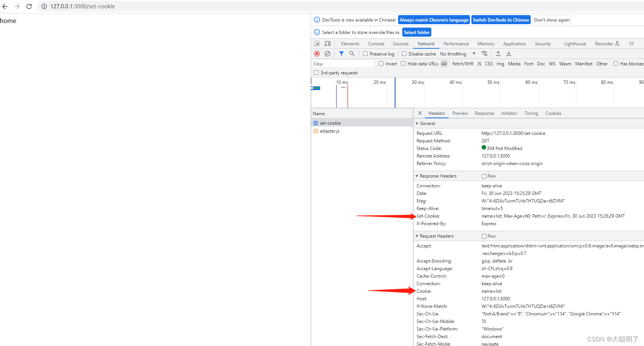Click the browser address bar URL
Viewport: 644px width, 346px height.
coord(83,6)
